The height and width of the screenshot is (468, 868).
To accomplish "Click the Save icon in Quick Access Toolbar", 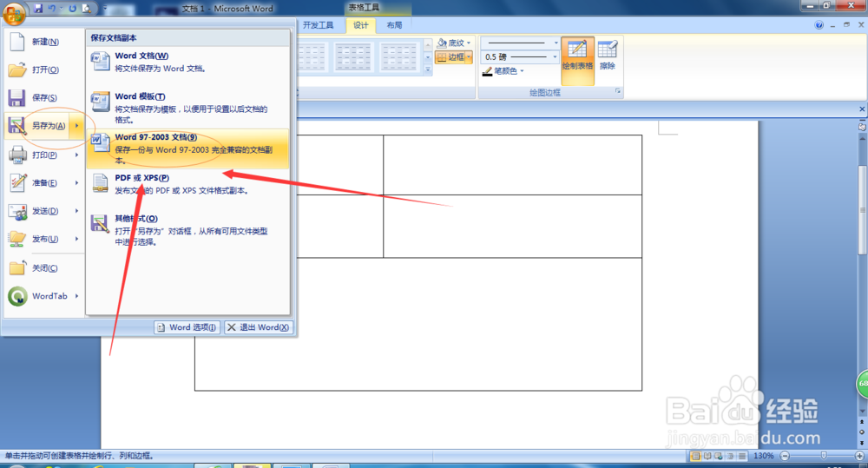I will pyautogui.click(x=38, y=9).
